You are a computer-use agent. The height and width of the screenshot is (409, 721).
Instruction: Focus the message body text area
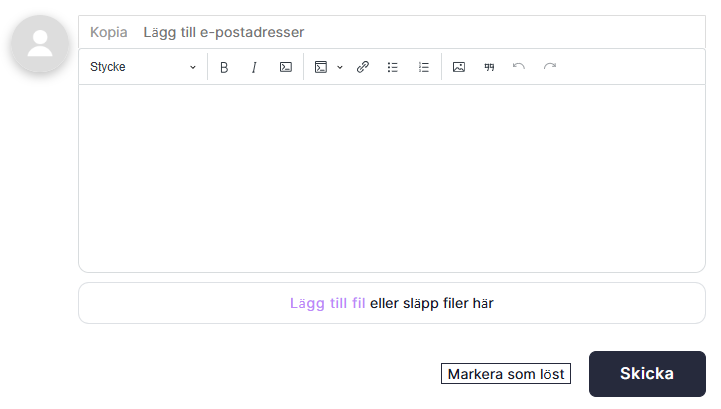pos(392,178)
